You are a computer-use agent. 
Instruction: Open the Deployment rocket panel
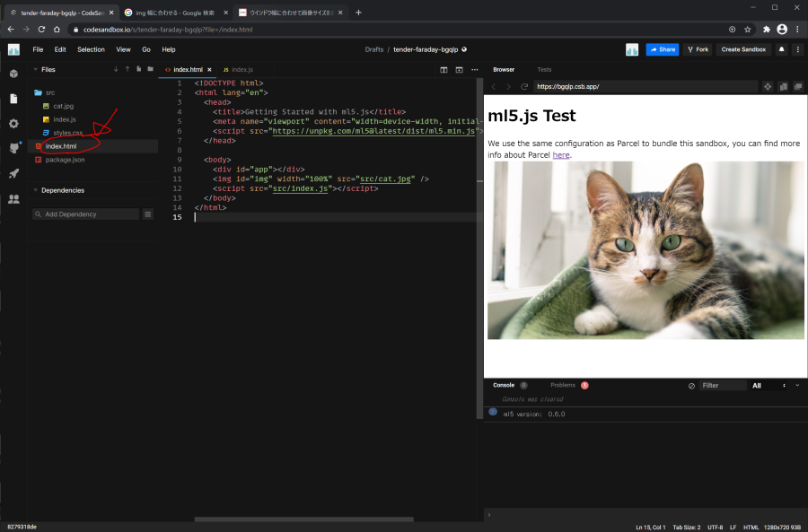click(13, 173)
